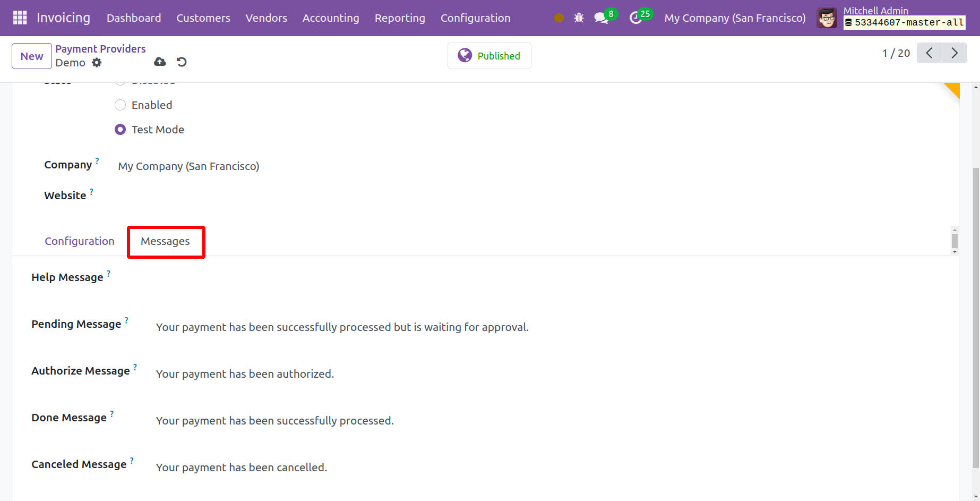Open the discuss messages icon
This screenshot has height=501, width=980.
coord(601,18)
